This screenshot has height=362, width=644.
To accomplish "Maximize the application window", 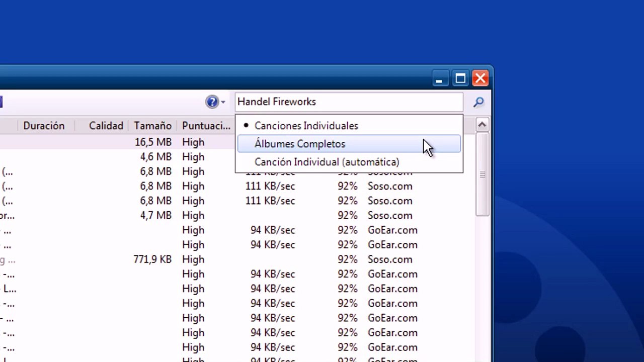I will click(x=460, y=78).
